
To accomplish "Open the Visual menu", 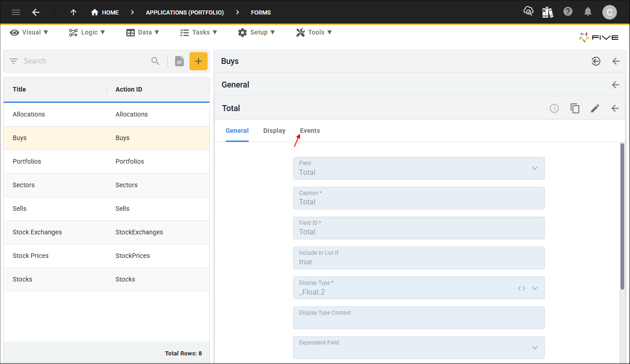I will (29, 32).
